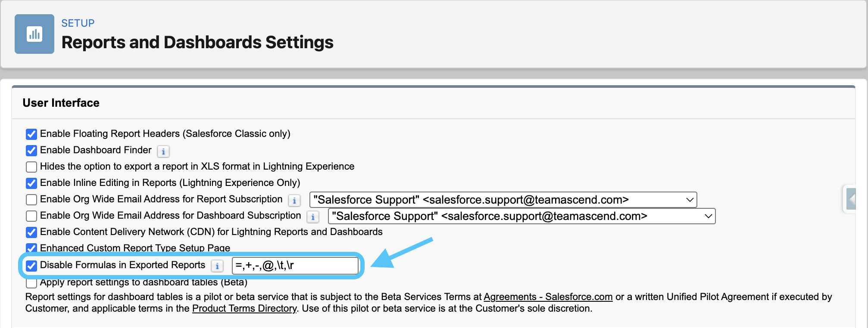Screen dimensions: 868x328
Task: Enable Org Wide Email for Report Subscription
Action: [31, 200]
